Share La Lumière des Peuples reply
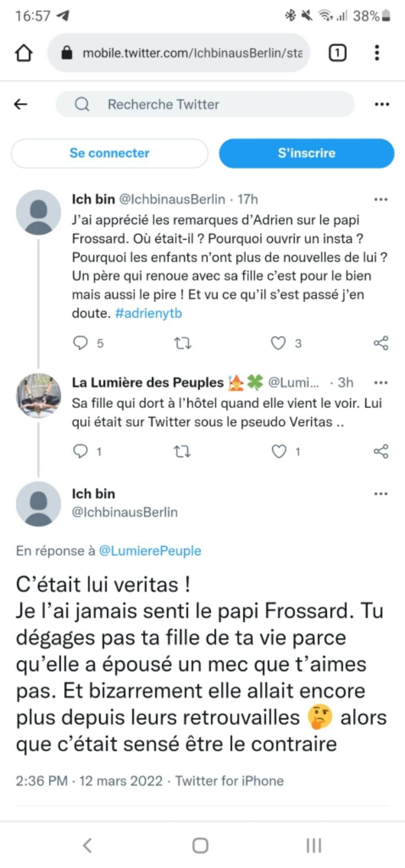 coord(381,451)
